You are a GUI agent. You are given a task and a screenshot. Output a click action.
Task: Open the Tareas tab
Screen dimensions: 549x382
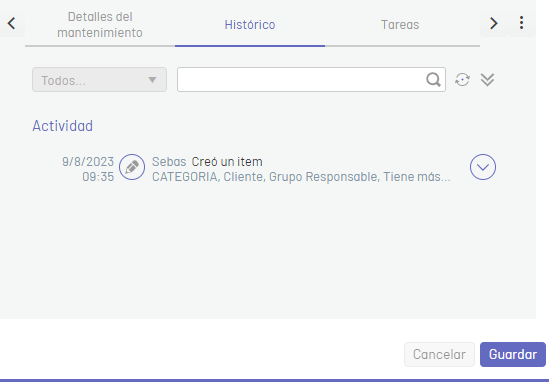tap(400, 25)
